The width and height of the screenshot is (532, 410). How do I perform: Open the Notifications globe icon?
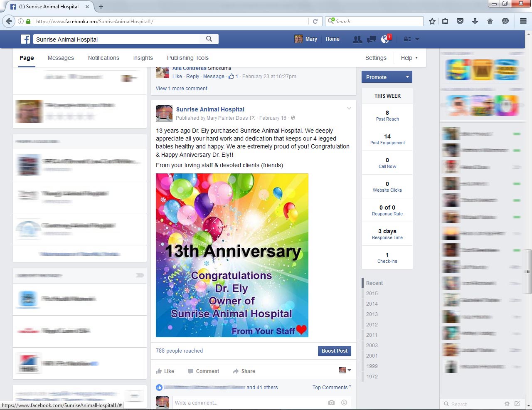(x=386, y=39)
